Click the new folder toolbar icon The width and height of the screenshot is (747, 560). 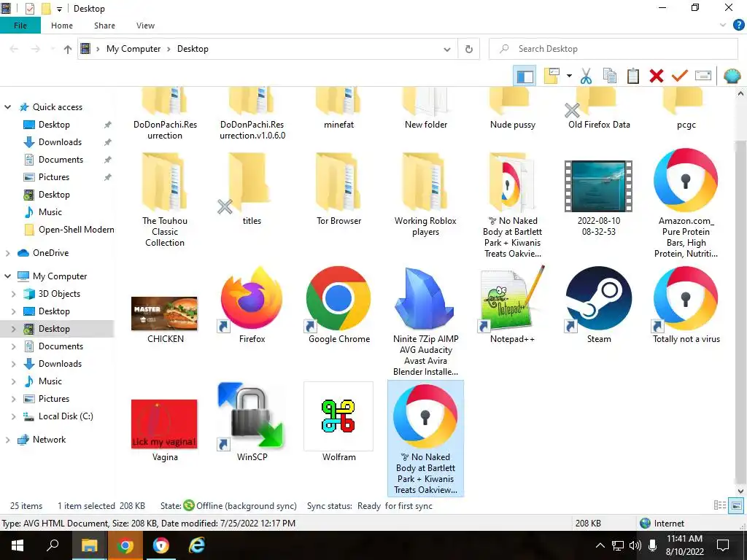coord(551,76)
